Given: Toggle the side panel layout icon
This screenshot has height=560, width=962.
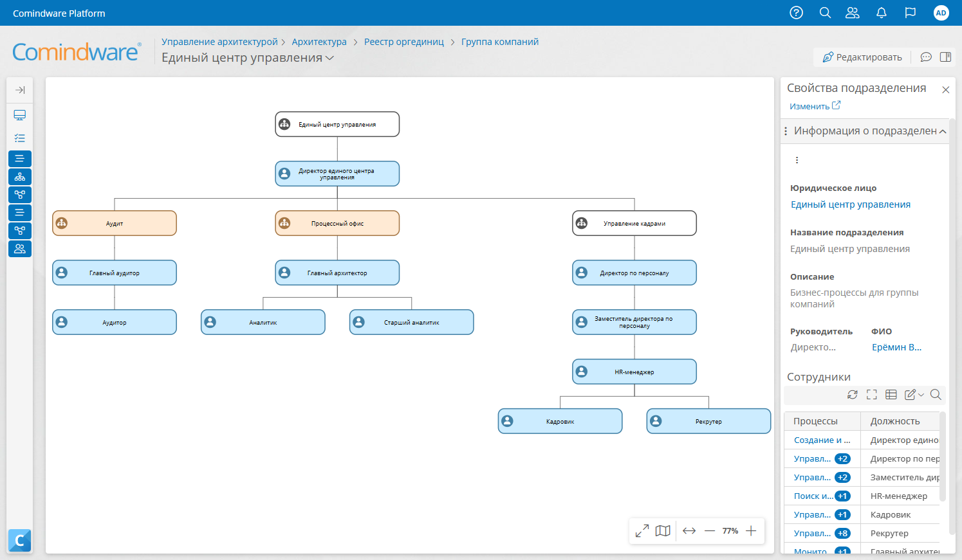Looking at the screenshot, I should click(x=945, y=57).
